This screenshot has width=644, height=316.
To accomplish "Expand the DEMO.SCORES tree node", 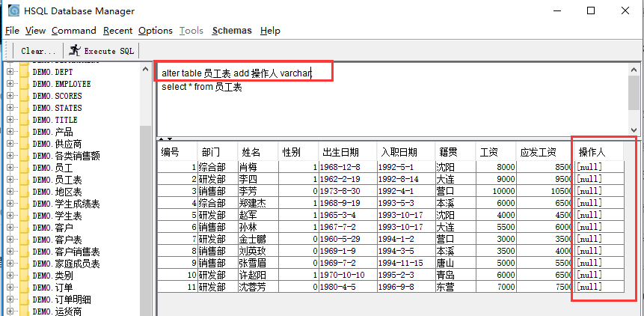I will 10,96.
